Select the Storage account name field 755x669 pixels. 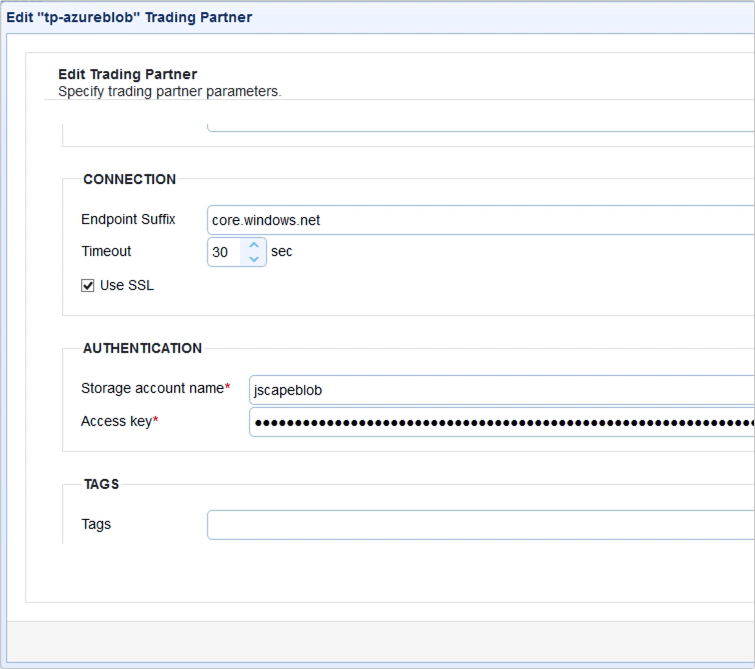(x=500, y=390)
